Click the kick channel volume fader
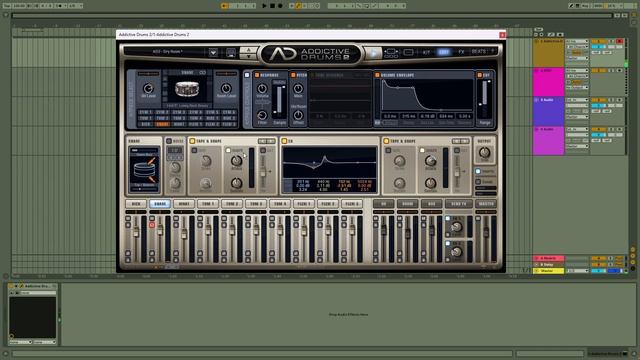This screenshot has width=640, height=360. (136, 233)
